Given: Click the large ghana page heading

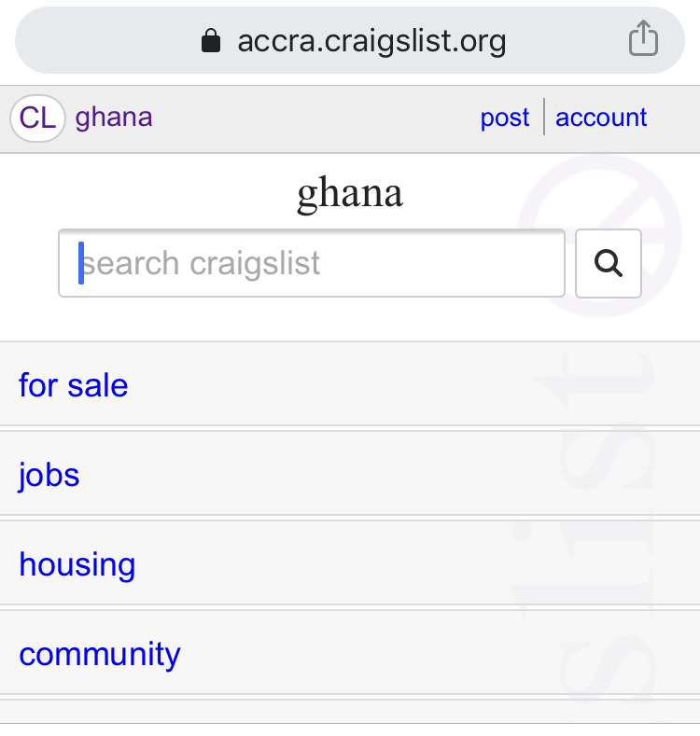Looking at the screenshot, I should tap(350, 193).
